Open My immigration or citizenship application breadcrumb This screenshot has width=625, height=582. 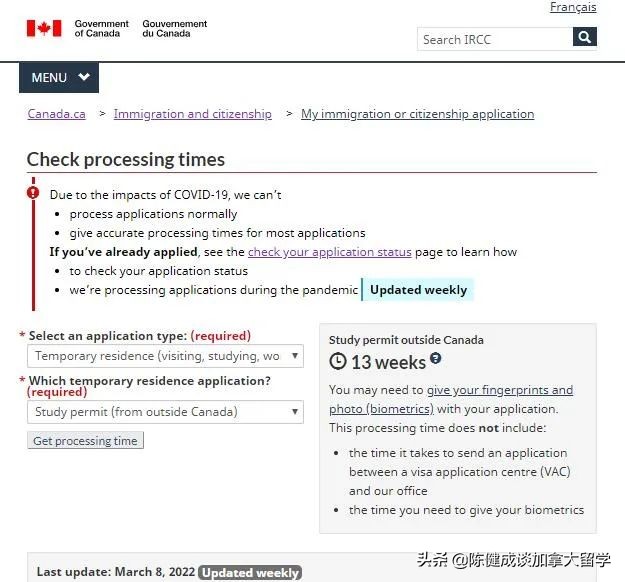point(417,114)
